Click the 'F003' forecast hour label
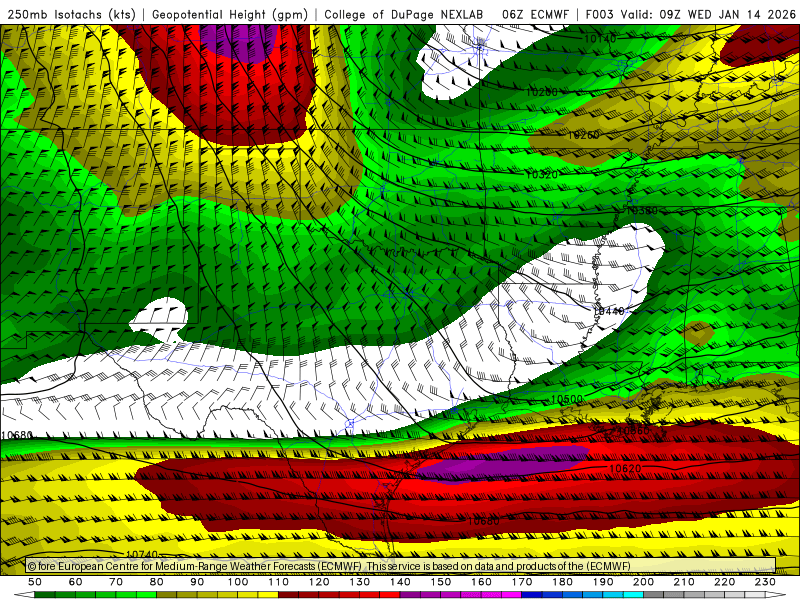The height and width of the screenshot is (600, 800). pos(599,14)
